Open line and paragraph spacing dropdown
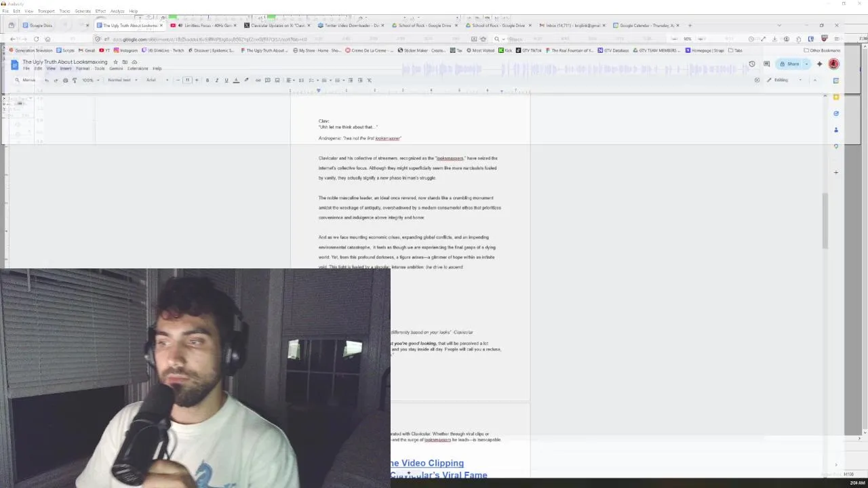 tap(301, 80)
